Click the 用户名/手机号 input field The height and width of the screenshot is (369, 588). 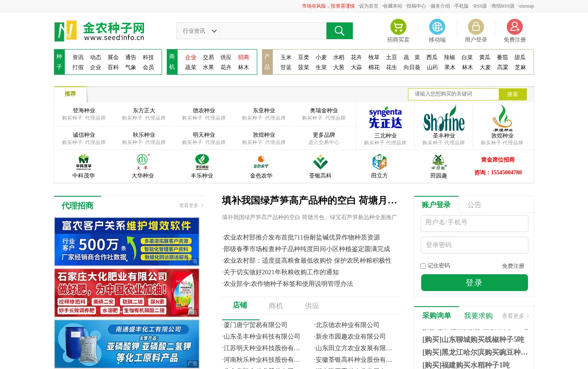tap(474, 223)
